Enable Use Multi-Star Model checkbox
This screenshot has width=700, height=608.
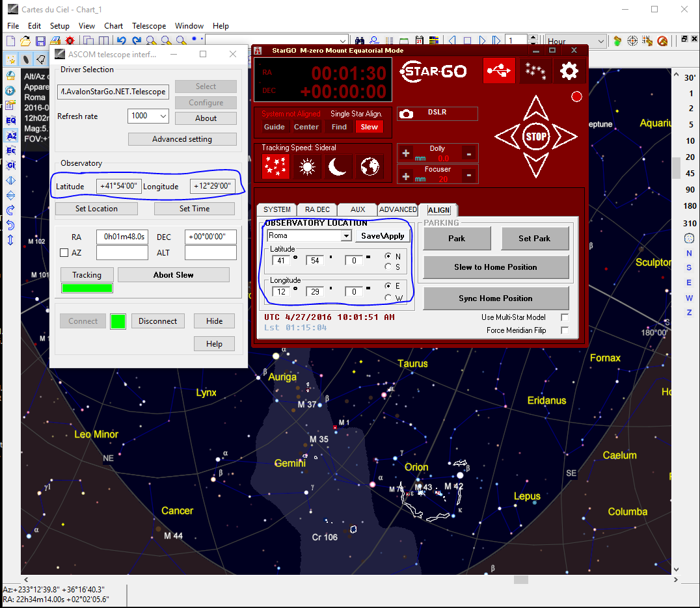565,317
